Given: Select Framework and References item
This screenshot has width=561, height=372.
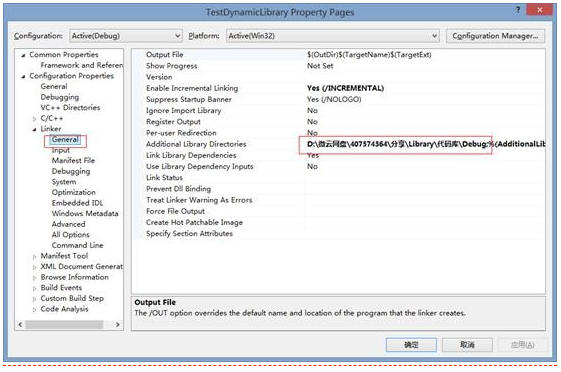Looking at the screenshot, I should click(x=82, y=65).
